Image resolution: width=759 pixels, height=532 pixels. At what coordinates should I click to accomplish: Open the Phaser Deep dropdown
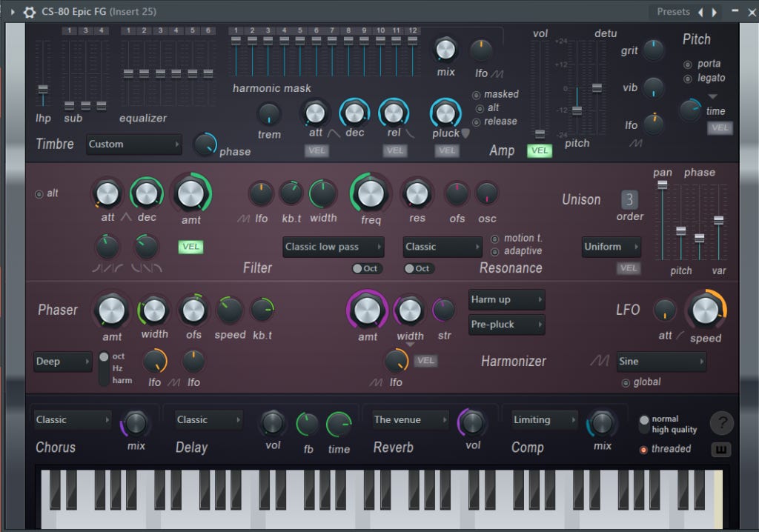(x=63, y=362)
